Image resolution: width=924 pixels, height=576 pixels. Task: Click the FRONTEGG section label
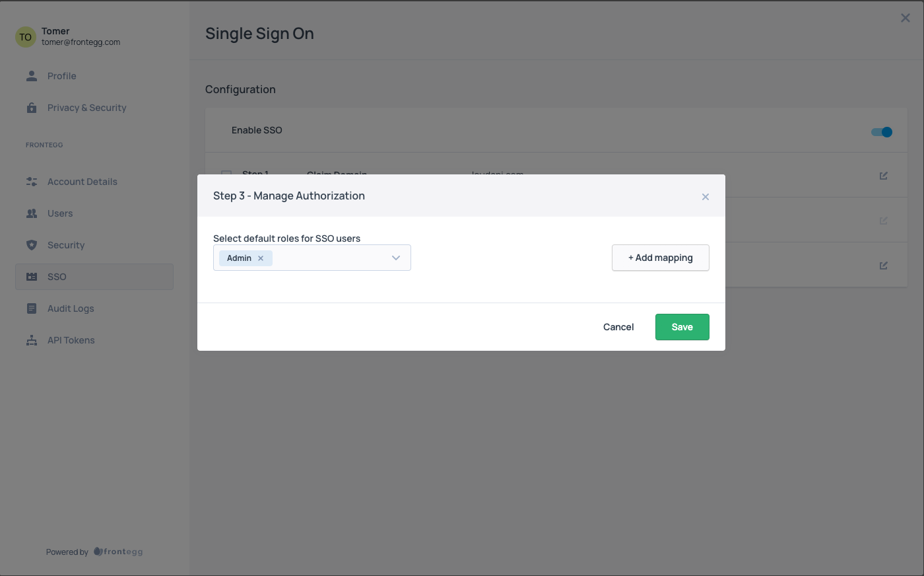(44, 145)
